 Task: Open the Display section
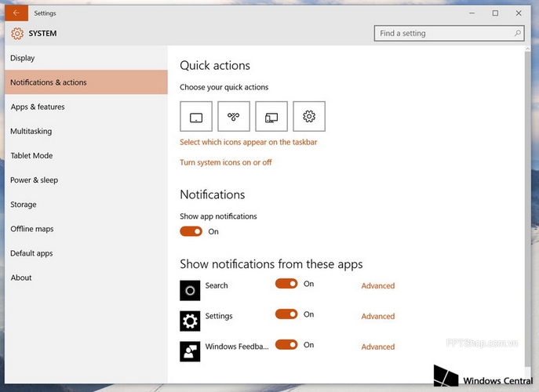(x=86, y=58)
